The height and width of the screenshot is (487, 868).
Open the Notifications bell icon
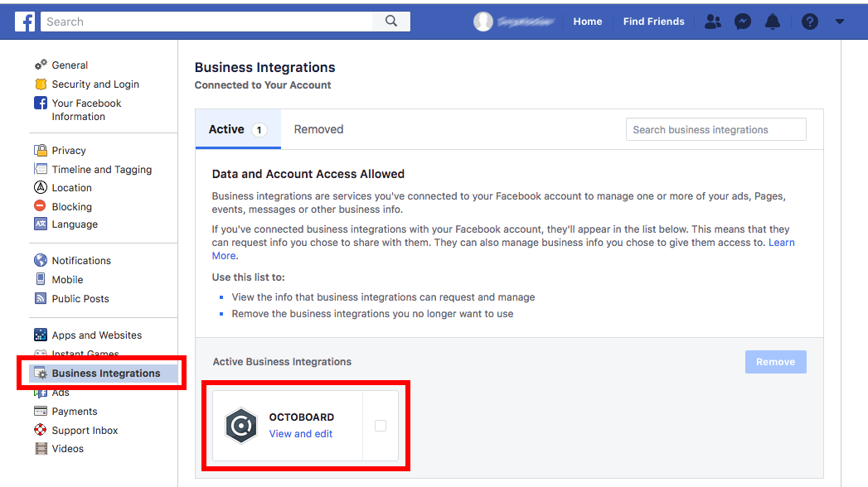pos(772,22)
